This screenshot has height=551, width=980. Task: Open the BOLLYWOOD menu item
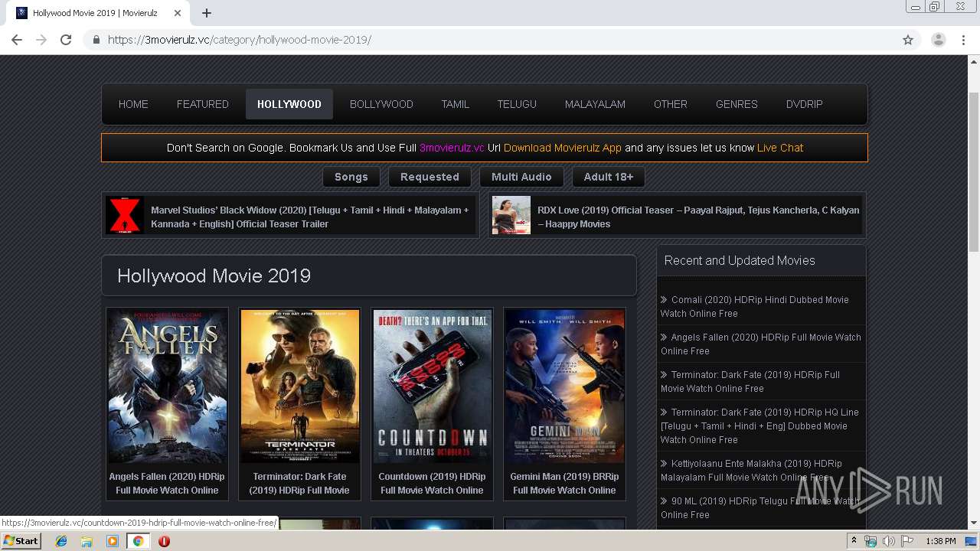pyautogui.click(x=381, y=104)
